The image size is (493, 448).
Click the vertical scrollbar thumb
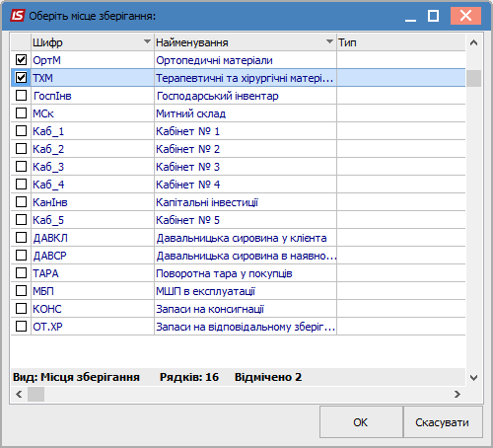tap(473, 78)
